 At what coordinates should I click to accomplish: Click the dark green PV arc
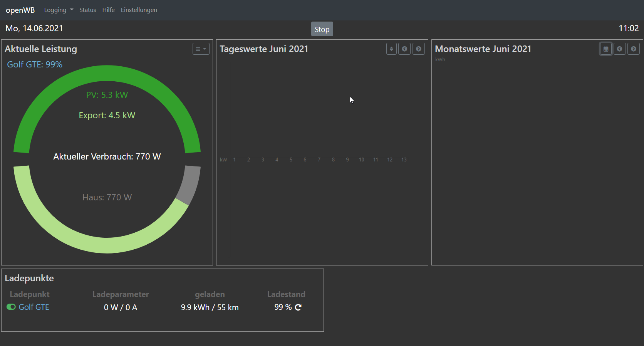tap(107, 73)
